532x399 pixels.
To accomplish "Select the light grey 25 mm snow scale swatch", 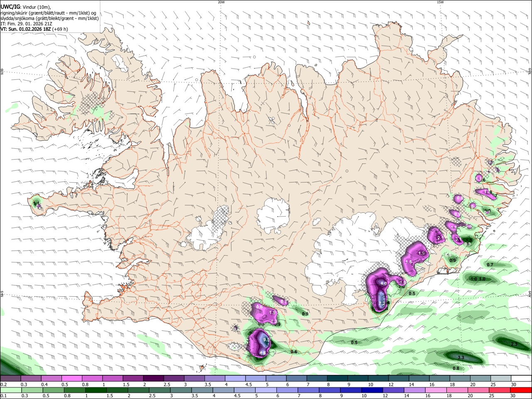I will click(501, 379).
